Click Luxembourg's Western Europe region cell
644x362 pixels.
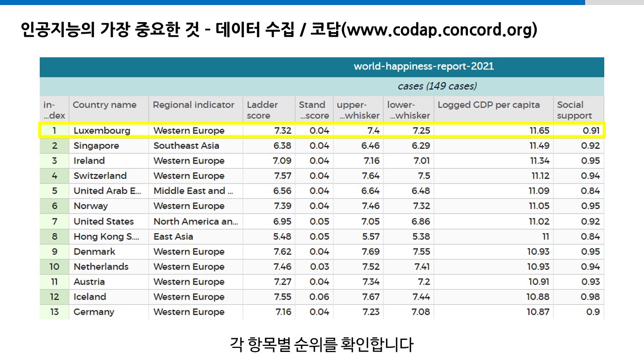[x=196, y=131]
